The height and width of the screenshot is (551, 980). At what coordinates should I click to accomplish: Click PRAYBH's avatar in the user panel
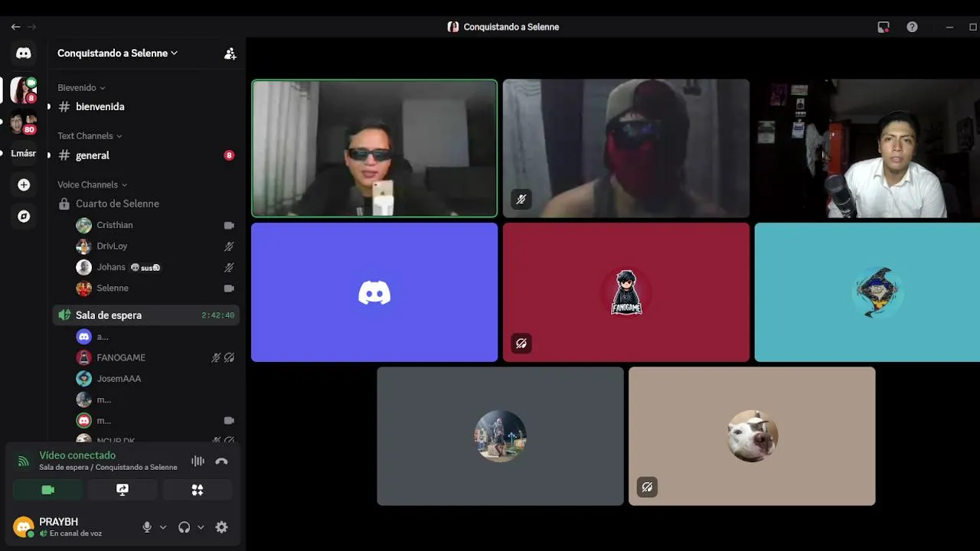[x=24, y=527]
